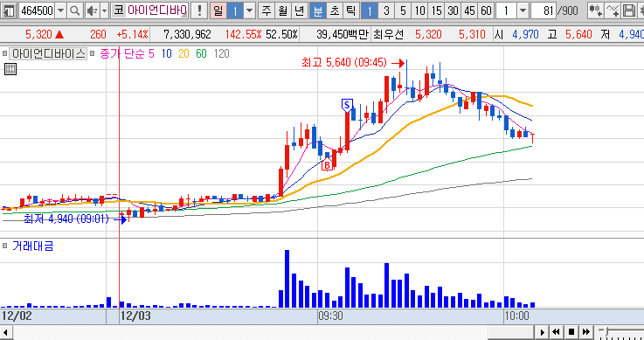Switch chart to 주 weekly period
This screenshot has height=340, width=644.
click(x=267, y=10)
